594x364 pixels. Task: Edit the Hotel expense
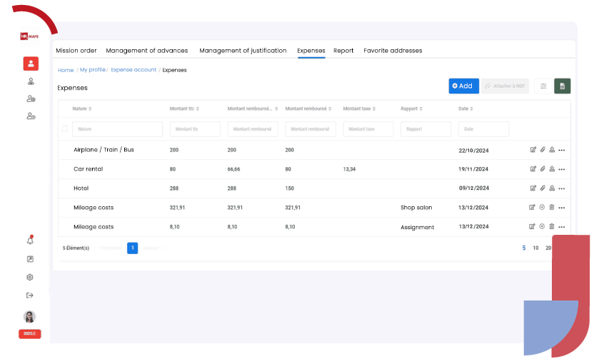(x=533, y=188)
